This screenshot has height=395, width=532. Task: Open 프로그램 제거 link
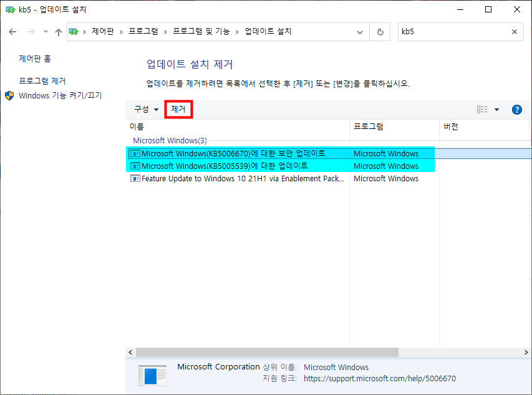(x=42, y=81)
